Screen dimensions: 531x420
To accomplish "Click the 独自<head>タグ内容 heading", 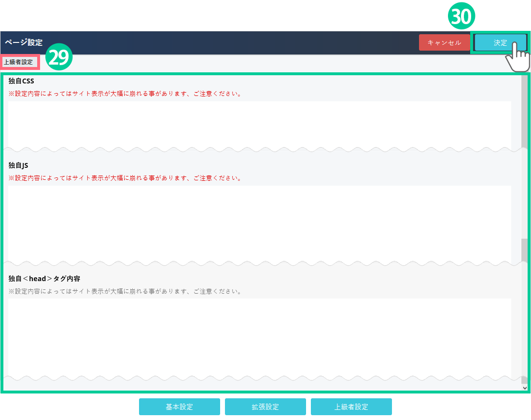I will point(44,279).
